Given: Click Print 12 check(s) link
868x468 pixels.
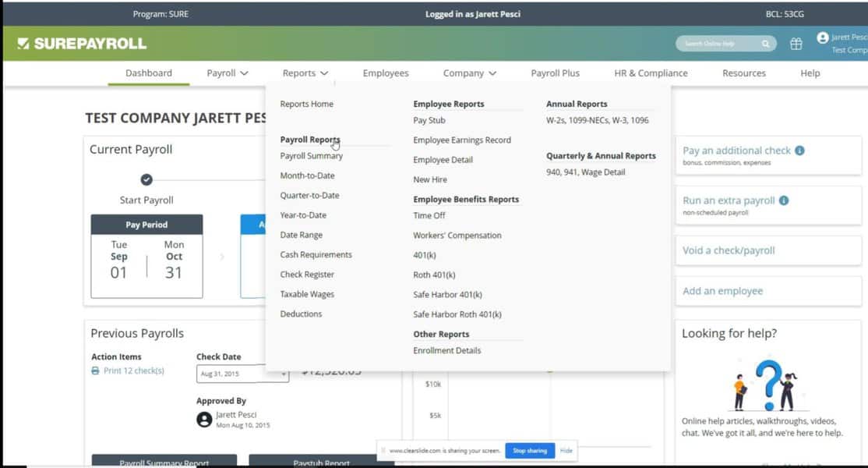Looking at the screenshot, I should tap(134, 371).
